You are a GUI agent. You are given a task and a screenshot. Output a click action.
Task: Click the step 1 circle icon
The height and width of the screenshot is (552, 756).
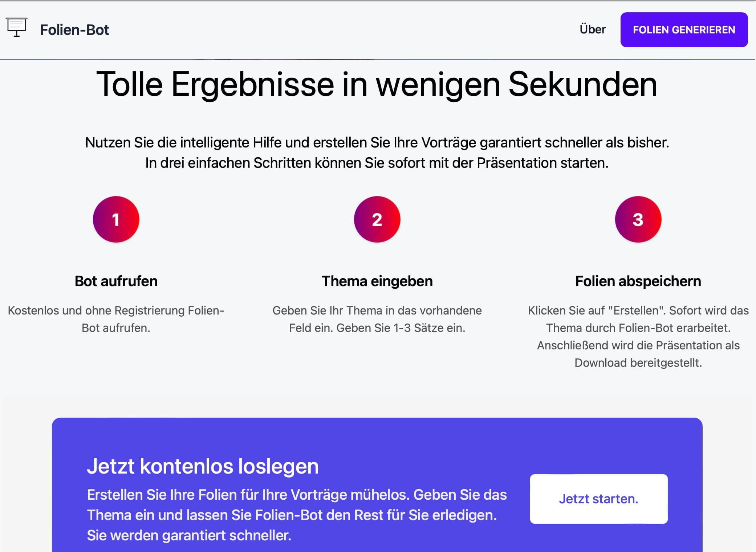click(116, 219)
